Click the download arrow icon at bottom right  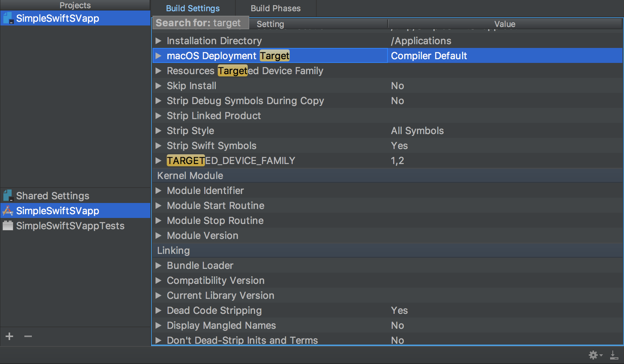tap(614, 355)
